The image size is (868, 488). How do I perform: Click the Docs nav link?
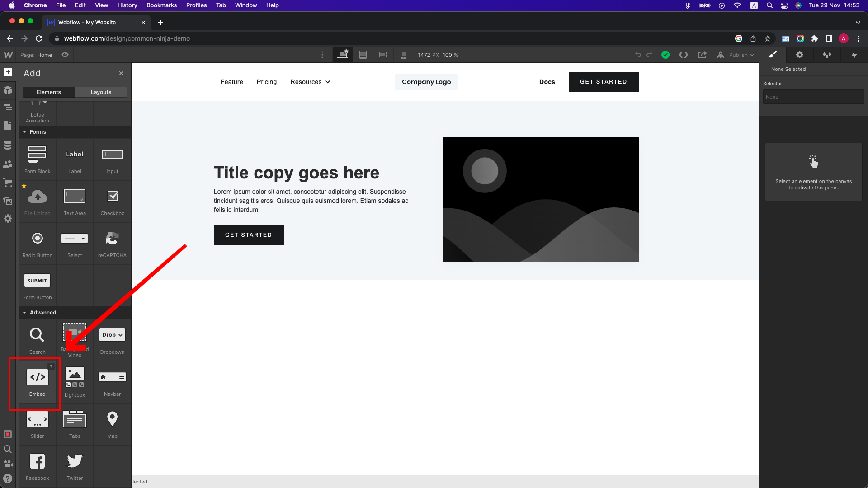click(547, 82)
